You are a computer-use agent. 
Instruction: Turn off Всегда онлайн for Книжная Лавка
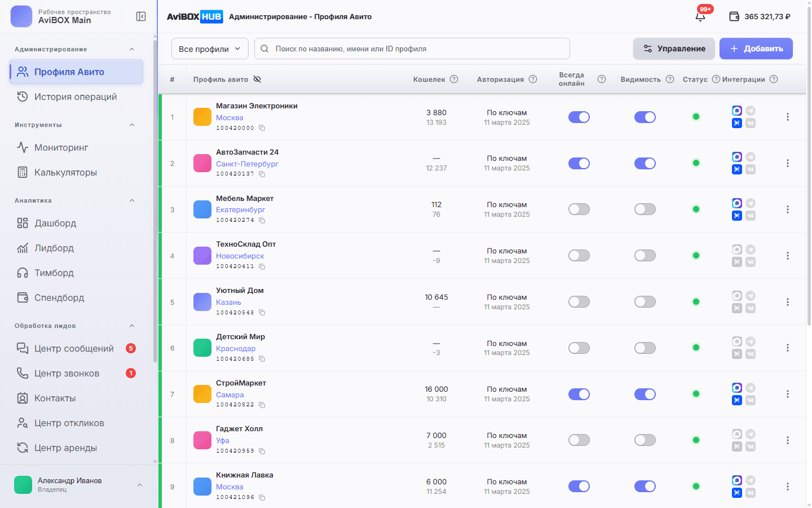(x=579, y=486)
